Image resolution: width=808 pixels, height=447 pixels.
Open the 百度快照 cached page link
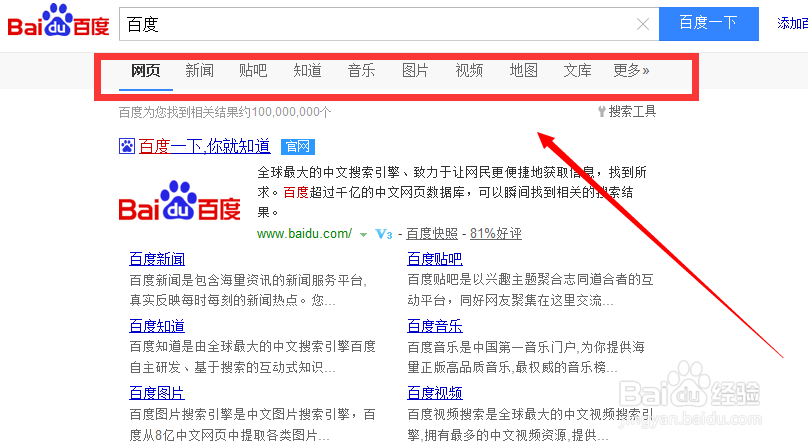(x=432, y=234)
